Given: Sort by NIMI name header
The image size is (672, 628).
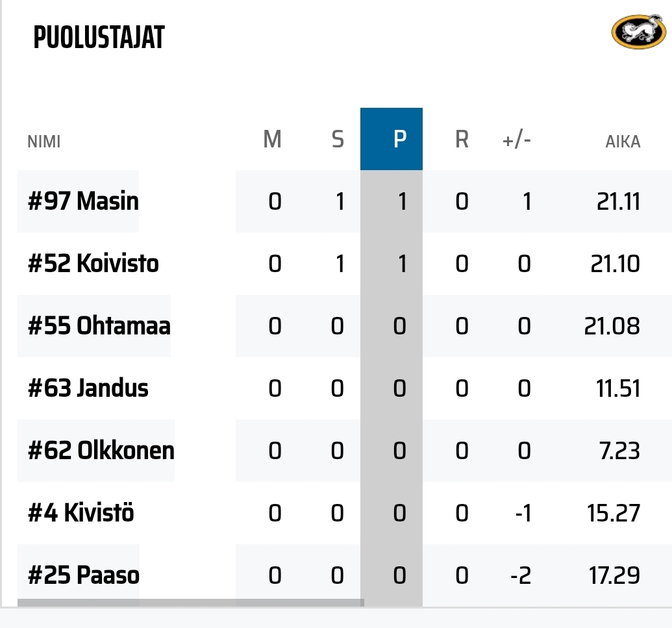Looking at the screenshot, I should click(44, 142).
